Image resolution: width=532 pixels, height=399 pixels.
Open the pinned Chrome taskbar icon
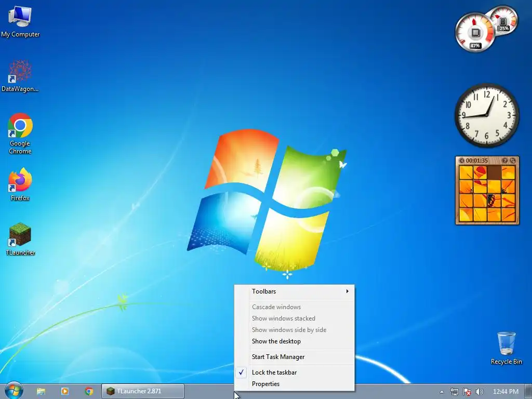point(89,391)
